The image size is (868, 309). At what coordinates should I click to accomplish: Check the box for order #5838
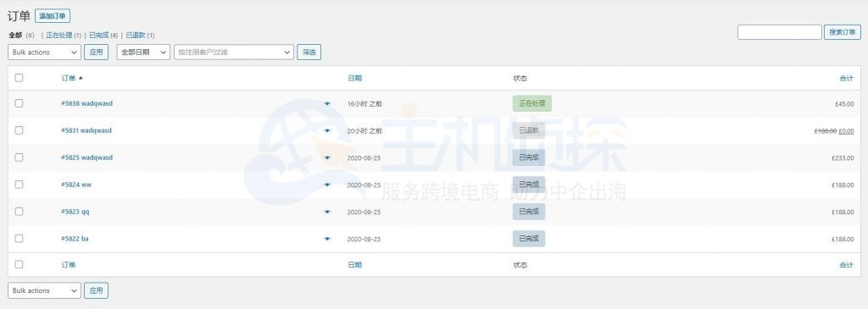[x=19, y=103]
